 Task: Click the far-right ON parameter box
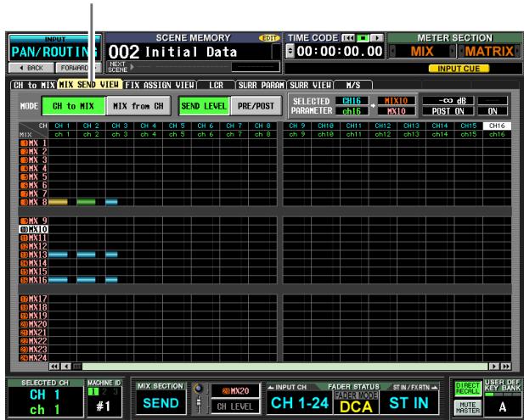point(493,111)
